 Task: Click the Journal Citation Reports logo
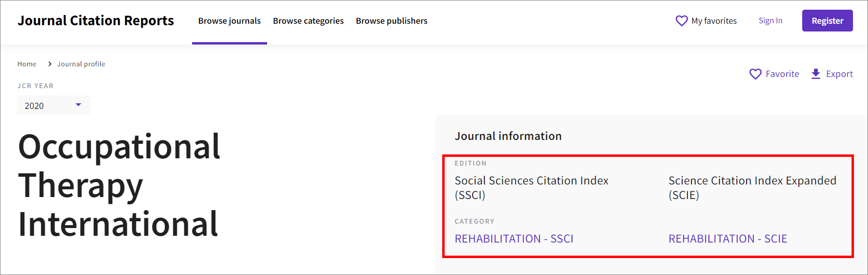point(96,21)
